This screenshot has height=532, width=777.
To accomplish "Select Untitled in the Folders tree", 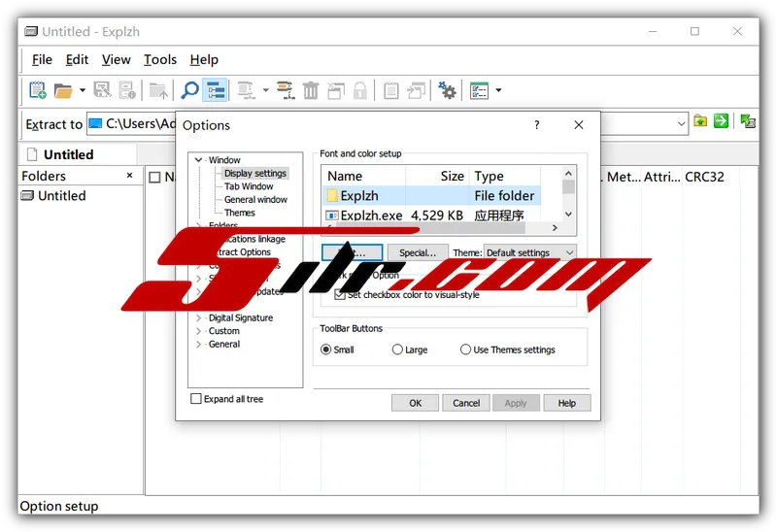I will point(53,196).
